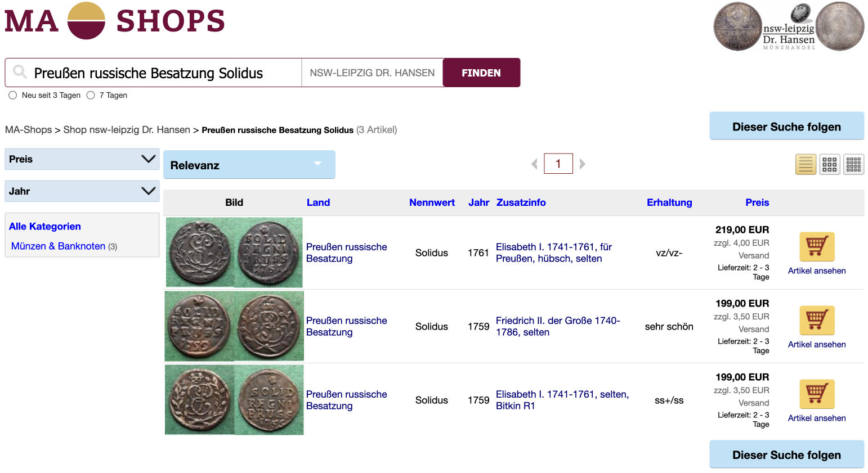Open 'Preußen russische Besatzung' link for Friedrich II. coin
The height and width of the screenshot is (473, 868).
pos(346,326)
